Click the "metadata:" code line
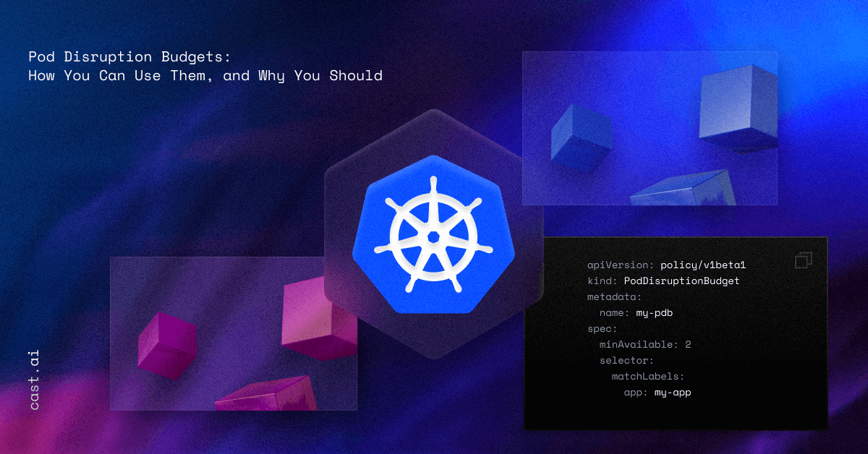 coord(614,297)
